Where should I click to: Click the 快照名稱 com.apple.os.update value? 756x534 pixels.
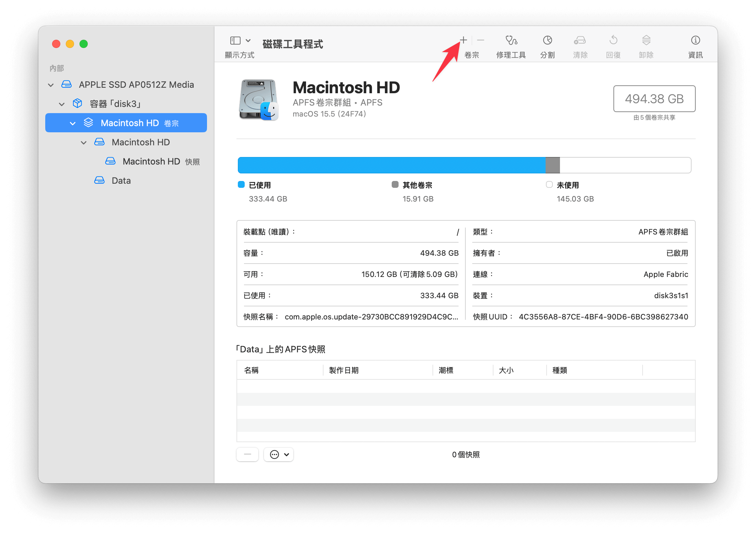(x=371, y=317)
